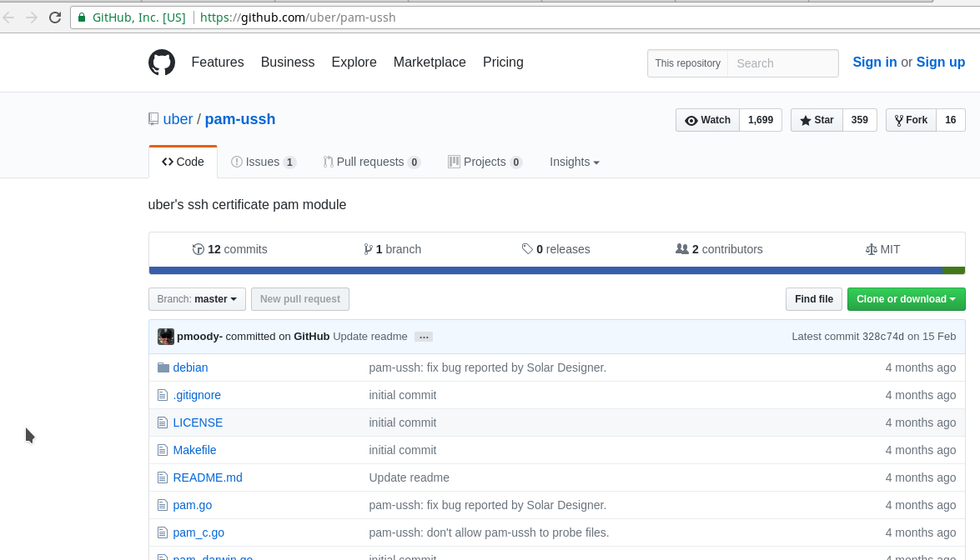This screenshot has height=560, width=980.
Task: Open the .gitignore file name
Action: pyautogui.click(x=197, y=395)
